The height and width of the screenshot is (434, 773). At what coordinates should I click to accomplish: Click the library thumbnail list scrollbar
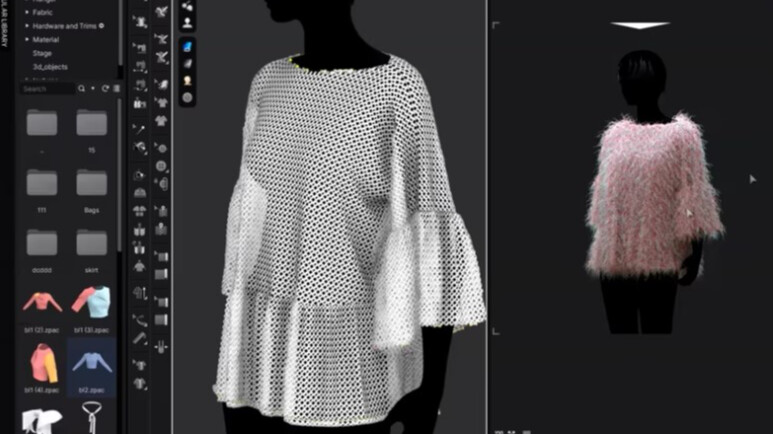(x=119, y=175)
